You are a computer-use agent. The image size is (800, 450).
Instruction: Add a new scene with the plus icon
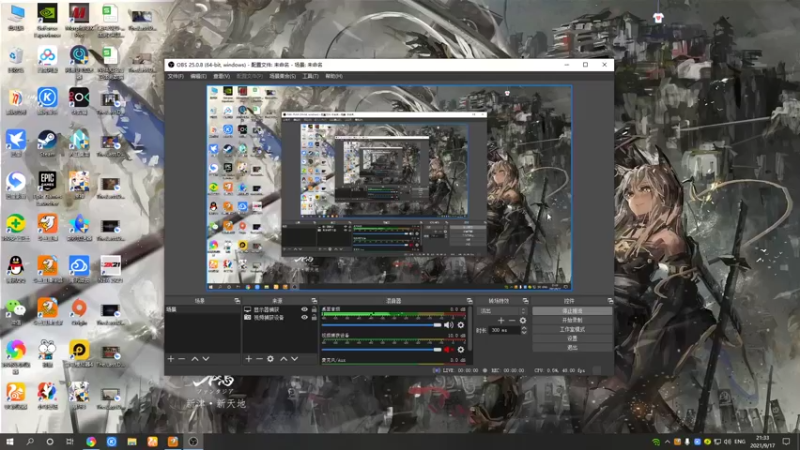coord(171,359)
